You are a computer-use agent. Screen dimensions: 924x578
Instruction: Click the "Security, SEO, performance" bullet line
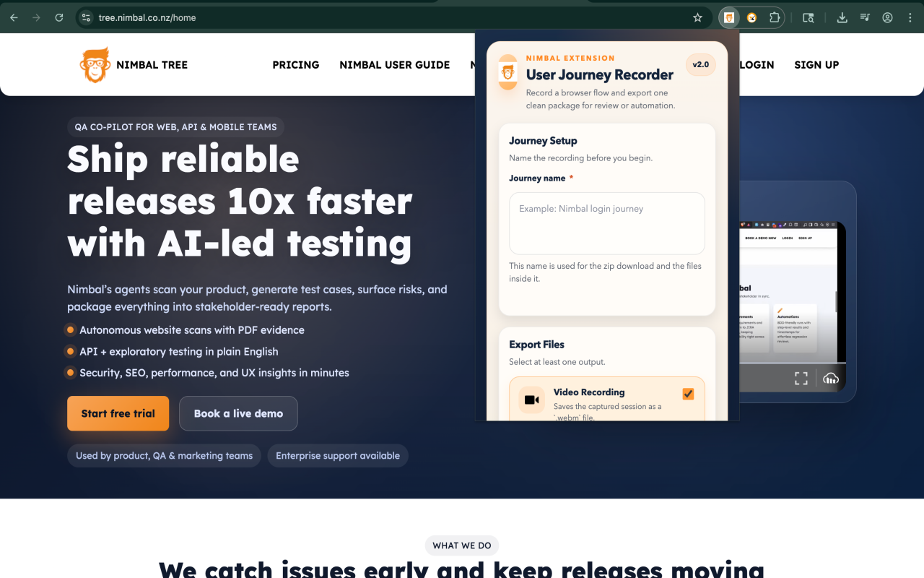click(x=214, y=374)
